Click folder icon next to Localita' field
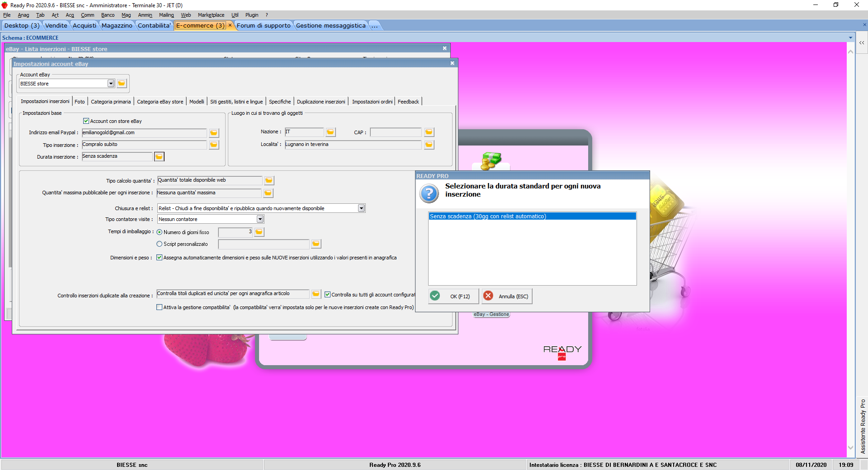Image resolution: width=868 pixels, height=470 pixels. 429,145
